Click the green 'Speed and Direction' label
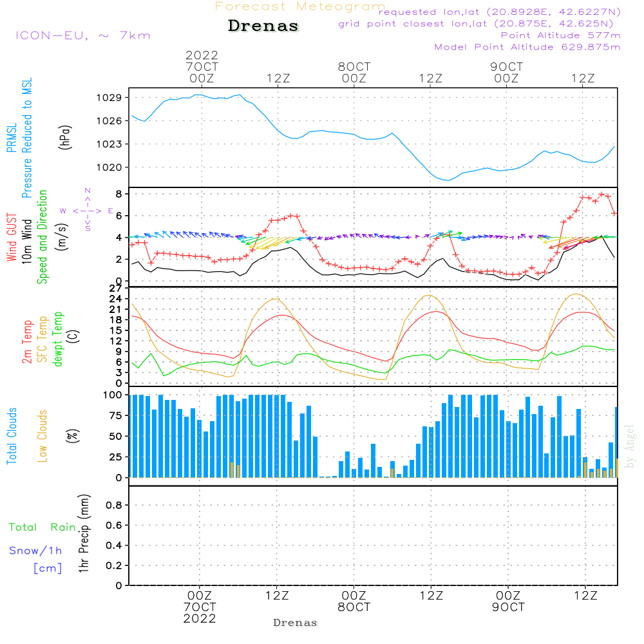This screenshot has width=644, height=644. click(x=42, y=237)
